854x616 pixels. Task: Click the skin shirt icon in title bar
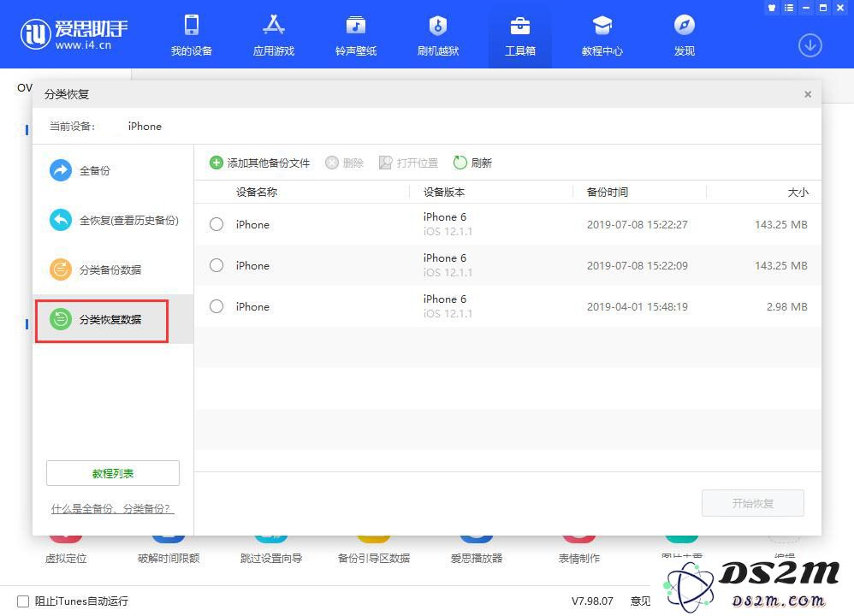771,8
